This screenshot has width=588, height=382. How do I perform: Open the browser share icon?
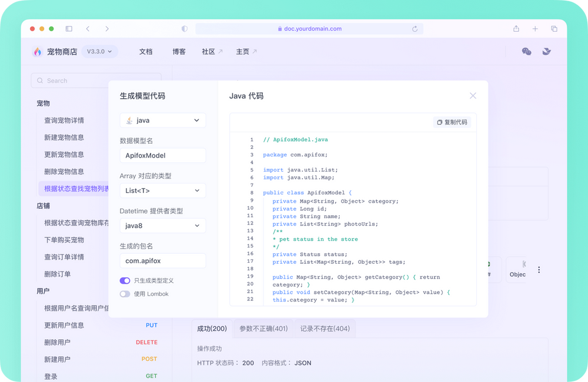(x=516, y=29)
